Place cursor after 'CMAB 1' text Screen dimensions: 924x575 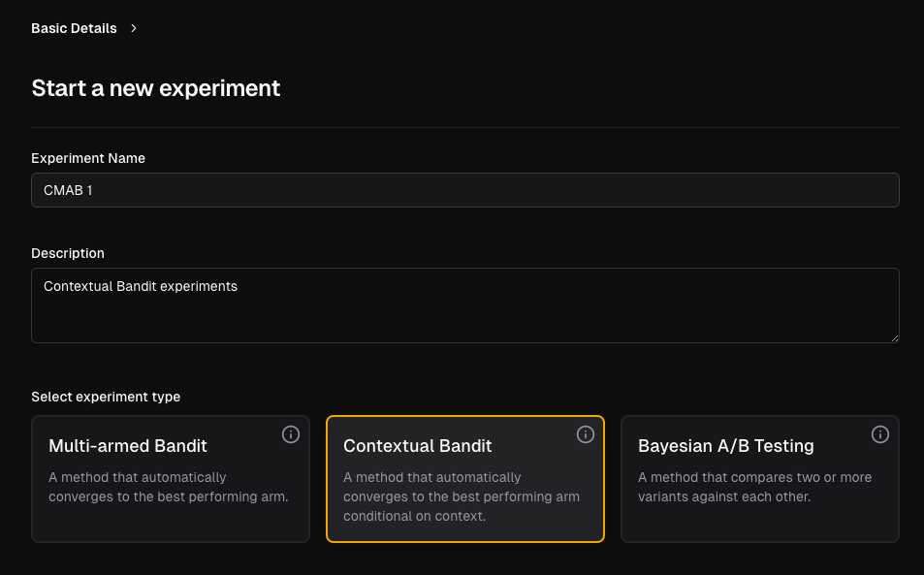93,190
